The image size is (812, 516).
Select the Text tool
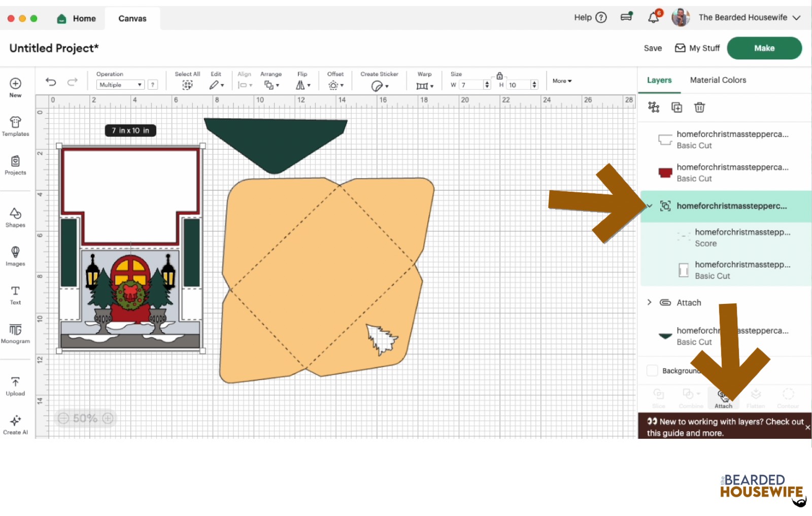(x=15, y=295)
